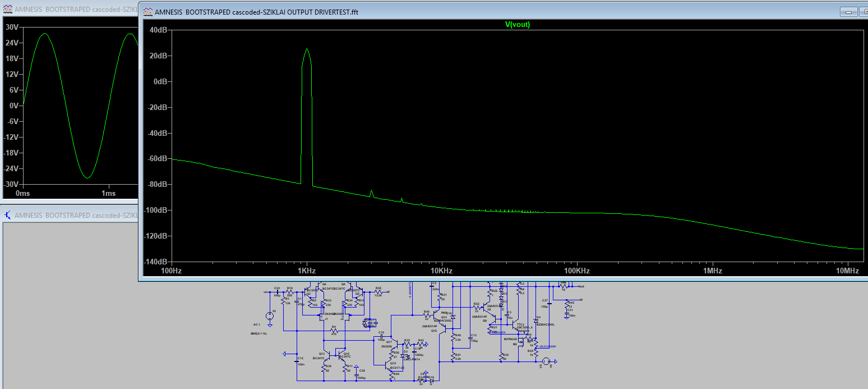Click the LTspice icon in the FFT window title bar
The width and height of the screenshot is (868, 389).
pos(147,12)
